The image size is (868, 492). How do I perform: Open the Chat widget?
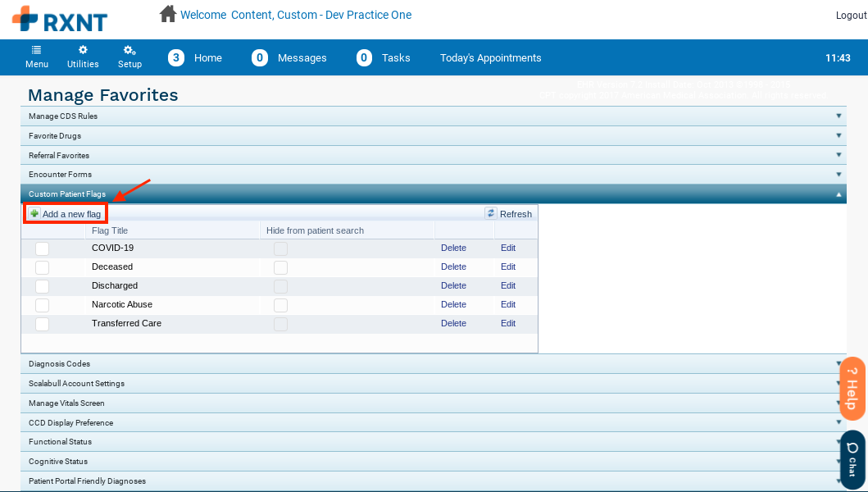pos(852,459)
